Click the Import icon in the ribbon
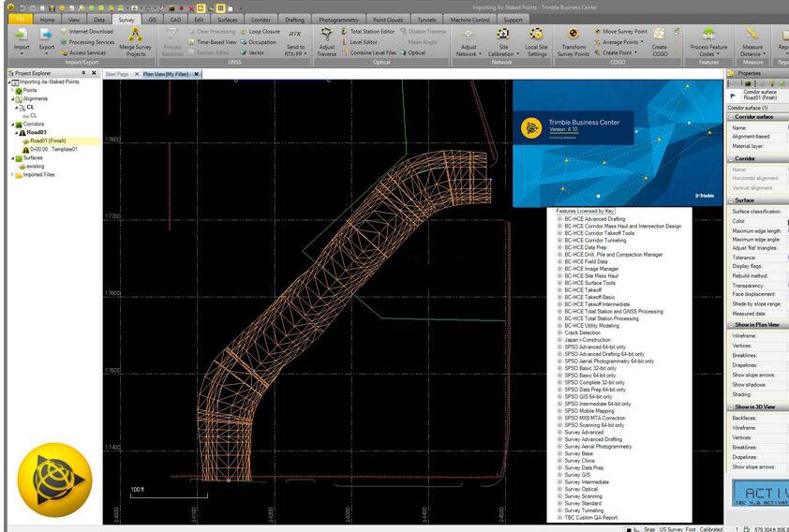 [x=22, y=40]
